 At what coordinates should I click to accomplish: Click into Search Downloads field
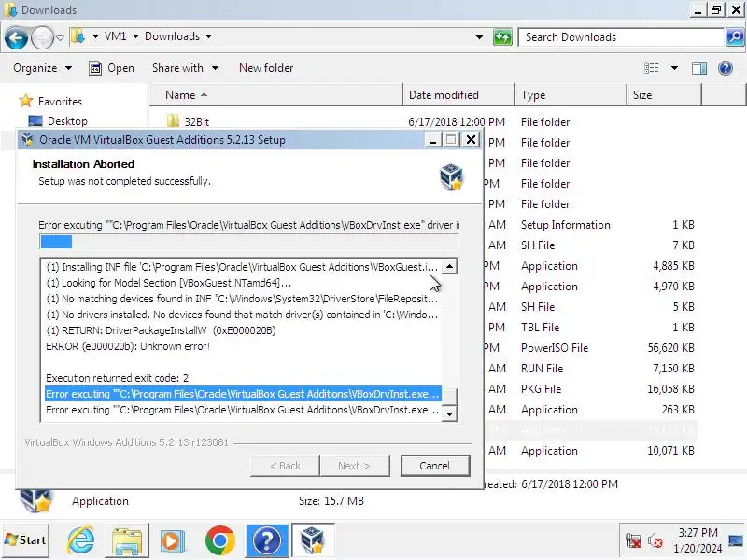click(x=621, y=37)
